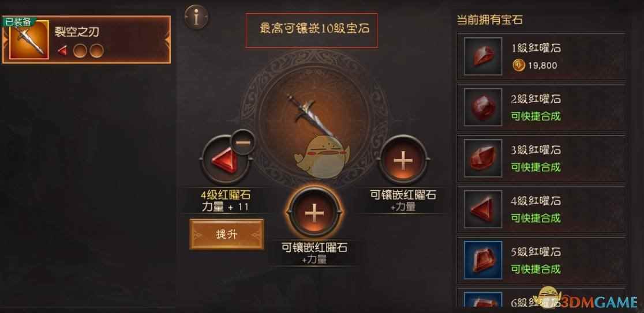The image size is (644, 313).
Task: Click the 提升 upgrade button
Action: coord(227,234)
